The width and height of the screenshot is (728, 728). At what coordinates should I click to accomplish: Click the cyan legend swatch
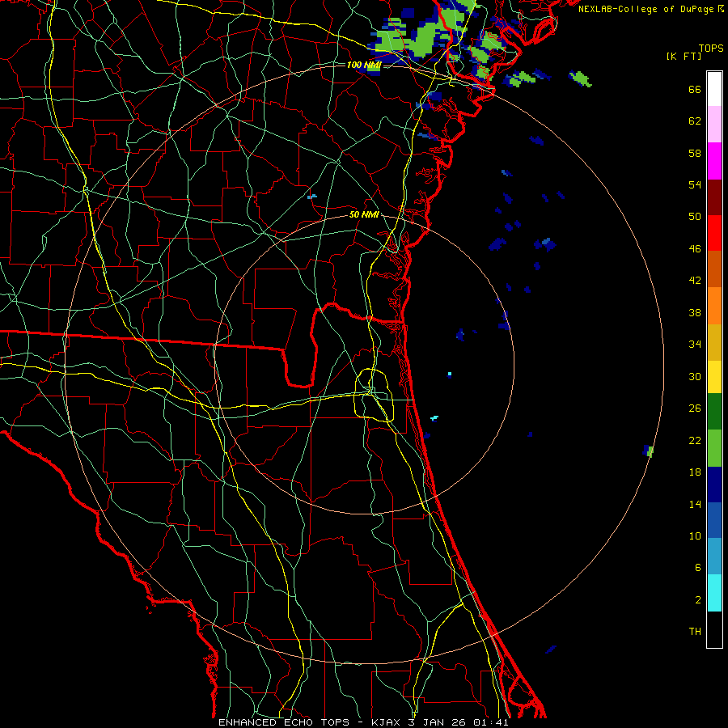(714, 593)
